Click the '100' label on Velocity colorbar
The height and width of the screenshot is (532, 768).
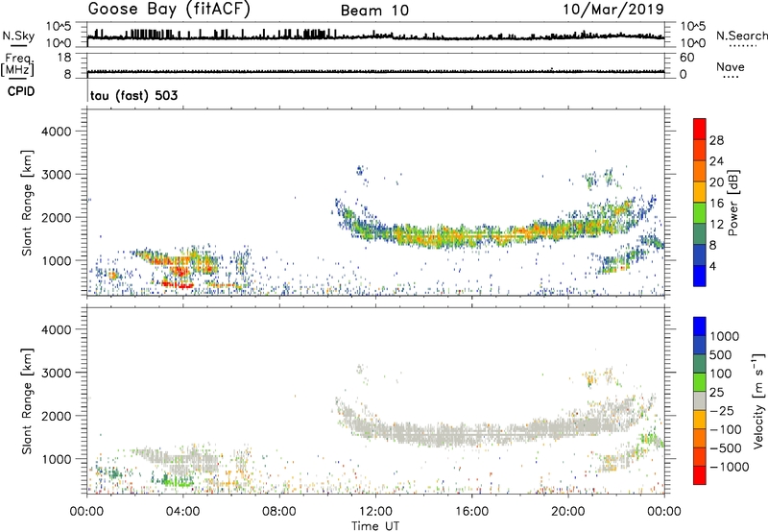(x=721, y=374)
